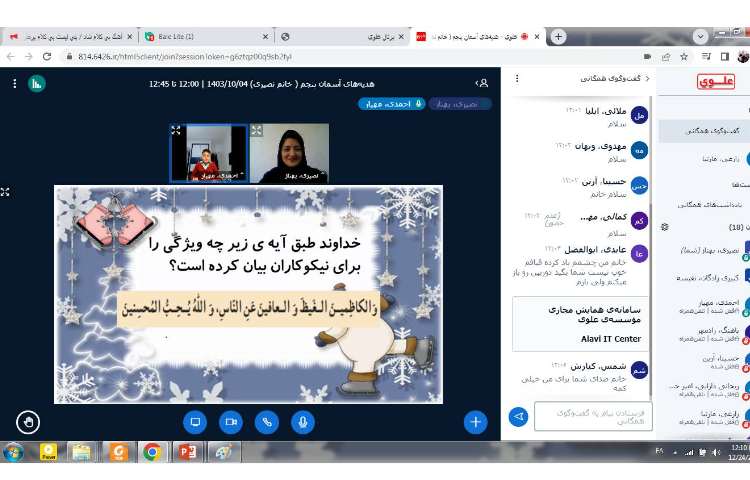750x480 pixels.
Task: Open the shared notes item in sidebar
Action: [x=710, y=204]
